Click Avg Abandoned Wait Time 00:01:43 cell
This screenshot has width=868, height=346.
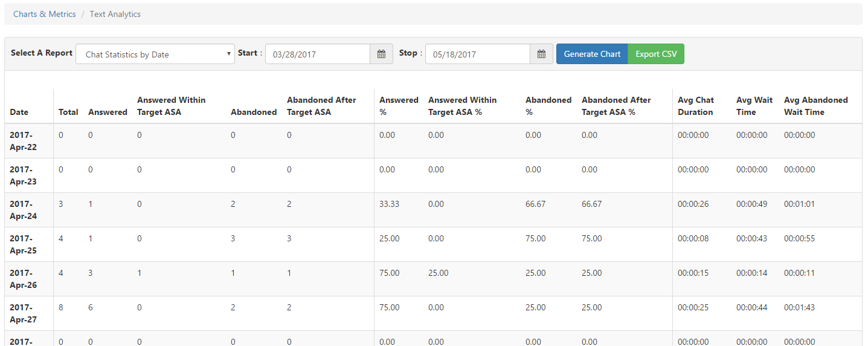click(x=799, y=307)
